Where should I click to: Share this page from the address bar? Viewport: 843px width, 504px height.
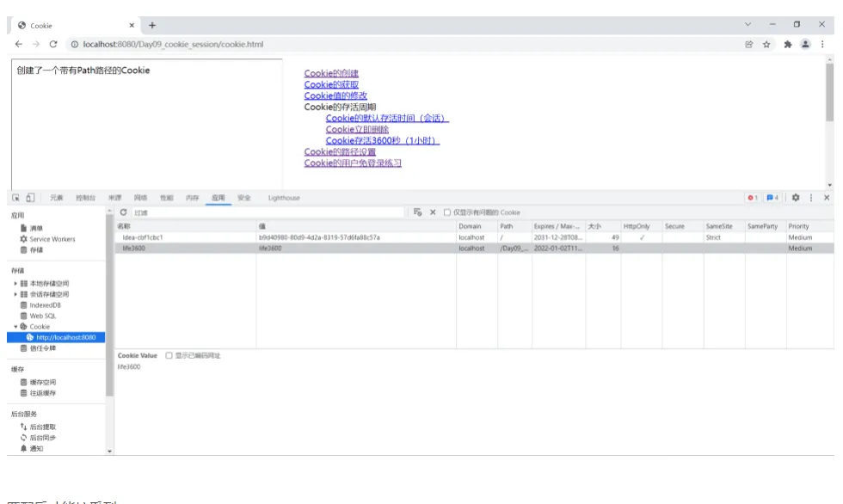click(x=749, y=45)
